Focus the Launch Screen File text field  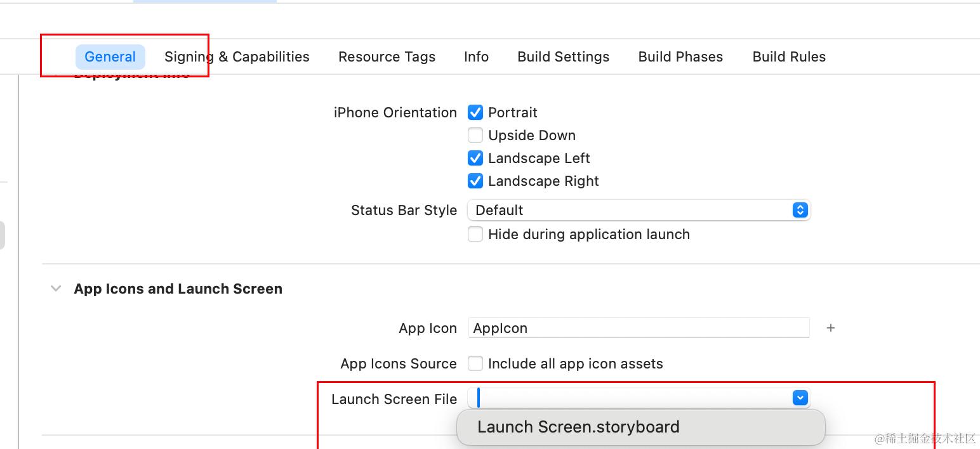tap(628, 398)
